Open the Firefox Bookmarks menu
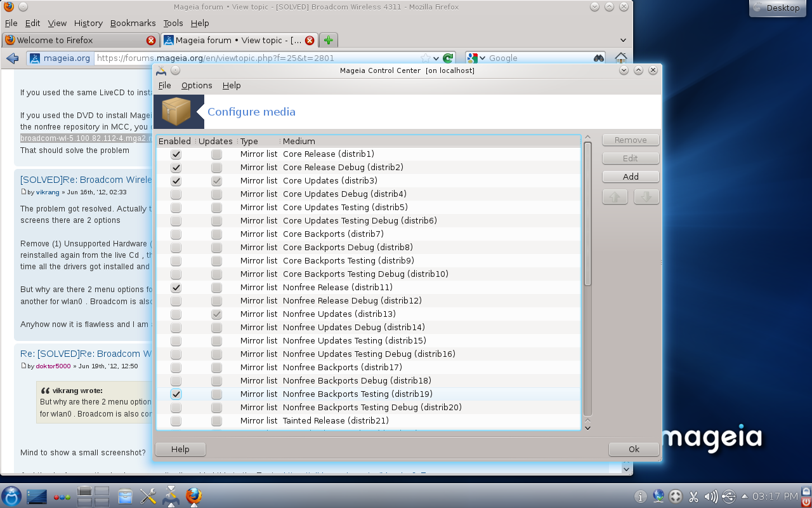This screenshot has height=508, width=812. 133,23
